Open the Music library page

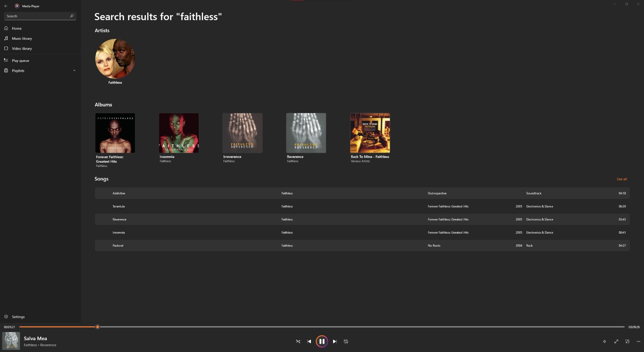tap(22, 38)
